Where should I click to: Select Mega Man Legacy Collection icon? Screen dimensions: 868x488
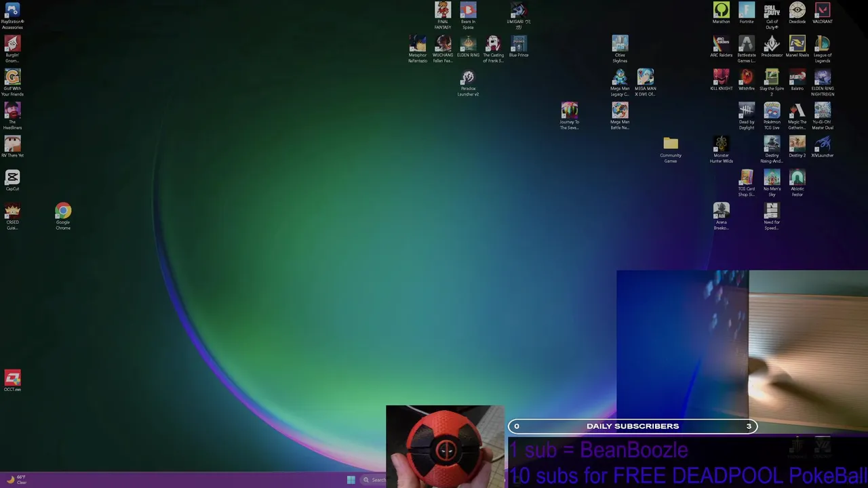[x=620, y=83]
